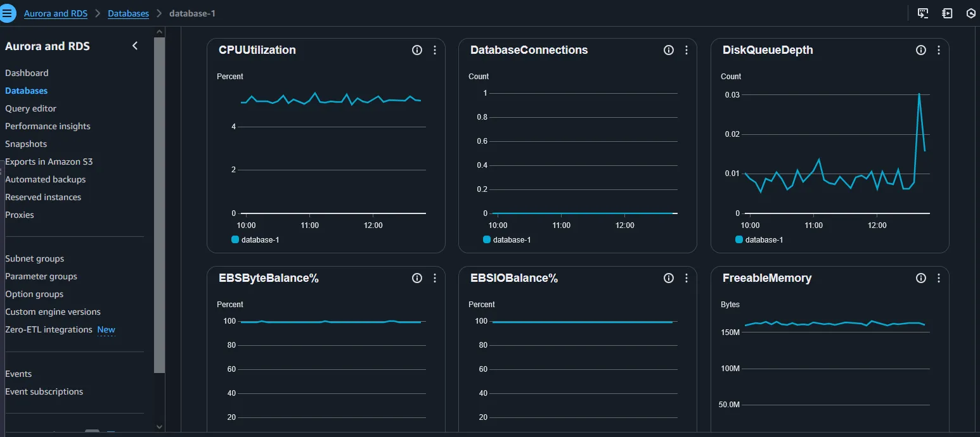This screenshot has height=437, width=980.
Task: Open the hamburger navigation menu
Action: coord(8,13)
